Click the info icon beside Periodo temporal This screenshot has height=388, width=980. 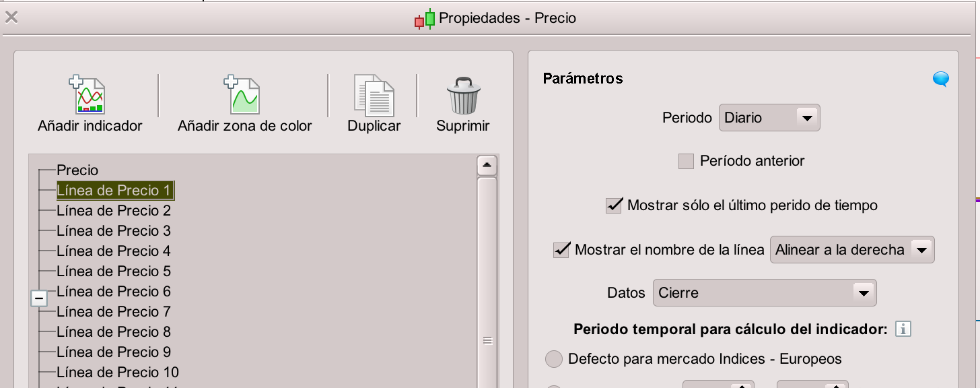coord(903,329)
